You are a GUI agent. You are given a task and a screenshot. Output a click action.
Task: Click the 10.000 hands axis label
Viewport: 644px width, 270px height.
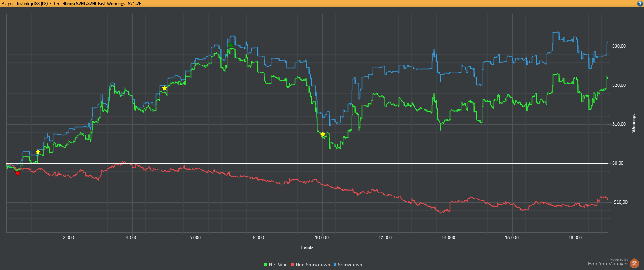[x=322, y=237]
